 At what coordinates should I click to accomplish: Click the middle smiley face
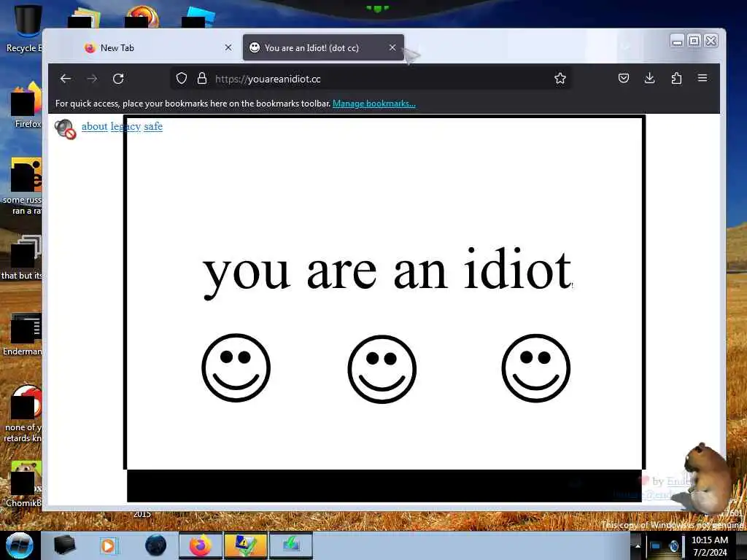point(382,369)
